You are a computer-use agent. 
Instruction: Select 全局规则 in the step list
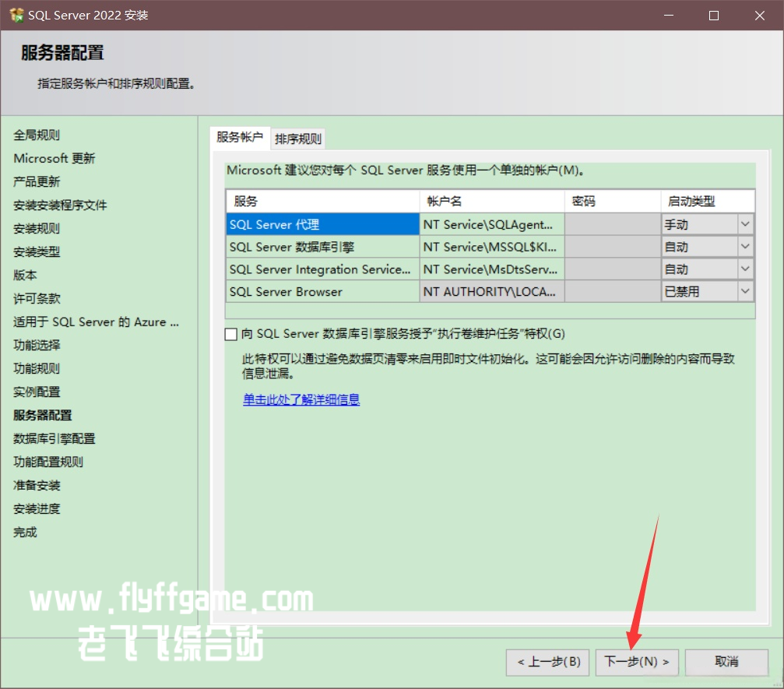(x=37, y=135)
